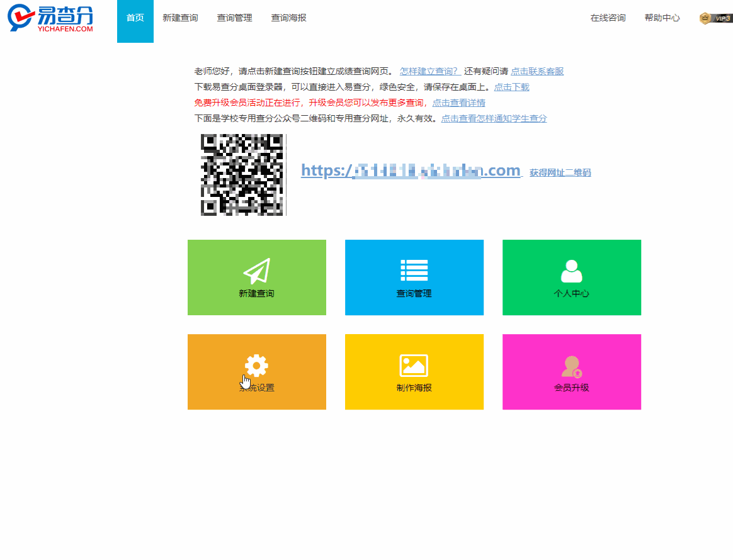Open 查询管理 in the top navigation
Screen dimensions: 733x560
coord(235,18)
